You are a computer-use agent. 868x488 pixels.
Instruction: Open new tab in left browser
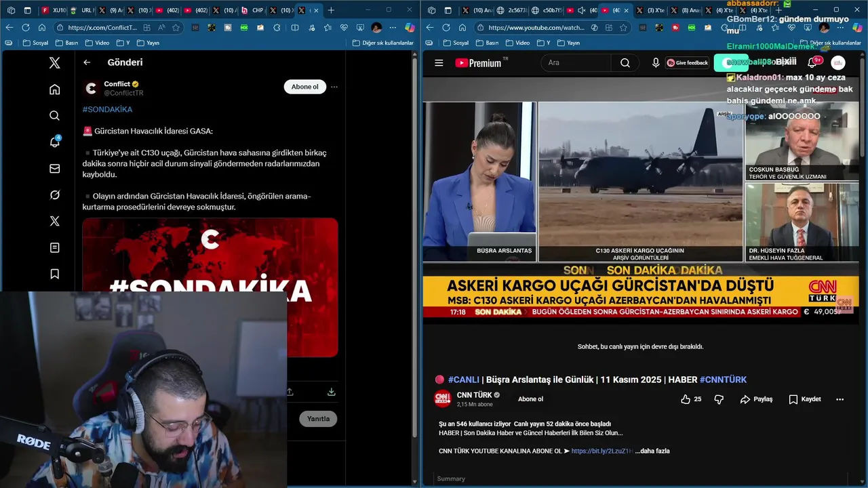pyautogui.click(x=331, y=10)
